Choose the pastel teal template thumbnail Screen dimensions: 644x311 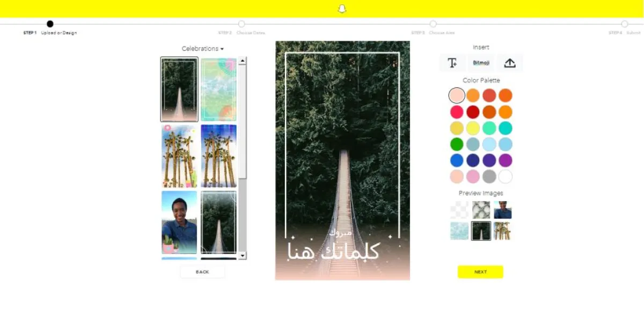[x=218, y=90]
